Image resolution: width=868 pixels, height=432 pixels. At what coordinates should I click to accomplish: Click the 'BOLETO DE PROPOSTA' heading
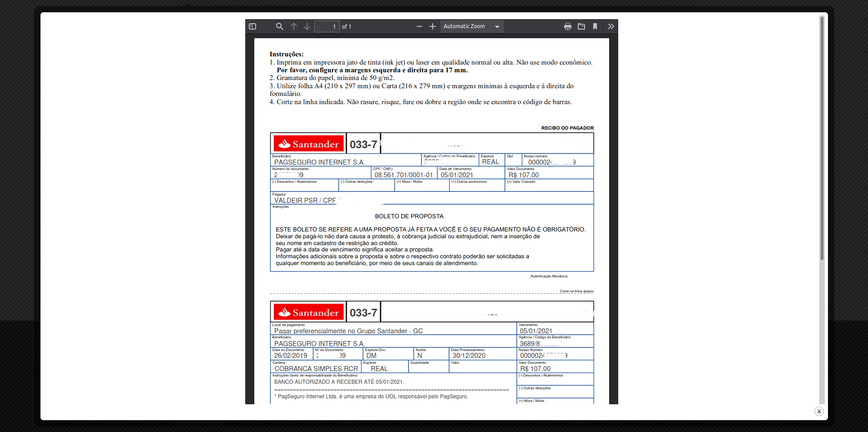click(x=409, y=216)
